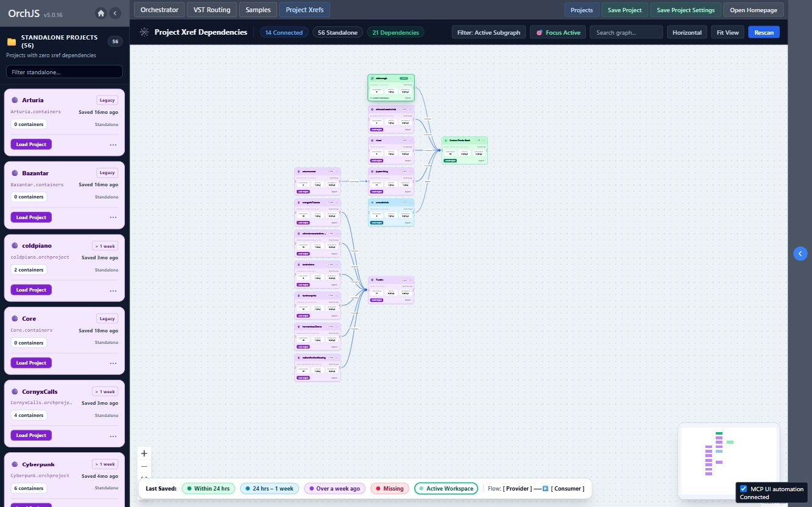Zoom out with the minus control
The image size is (812, 507).
tap(144, 466)
